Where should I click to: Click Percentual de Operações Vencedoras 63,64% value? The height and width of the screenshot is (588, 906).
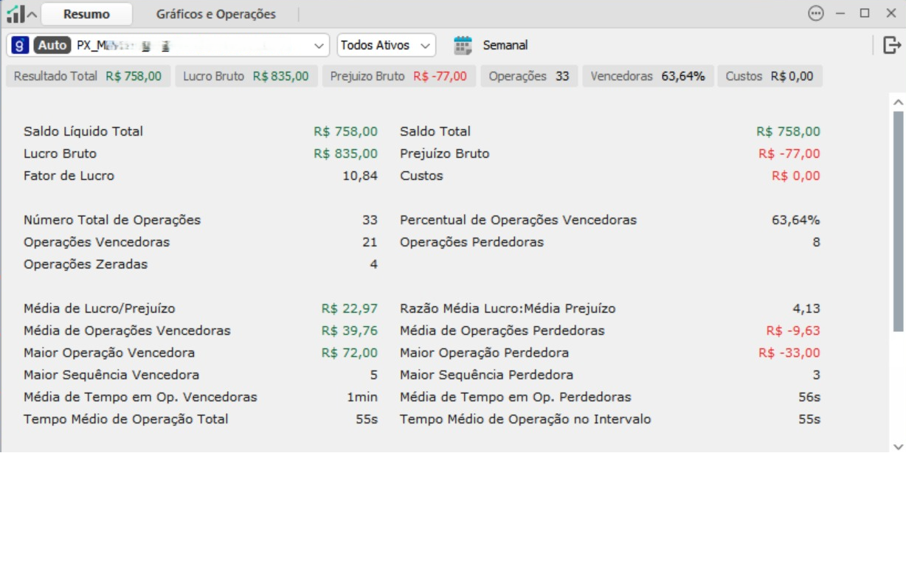point(796,220)
